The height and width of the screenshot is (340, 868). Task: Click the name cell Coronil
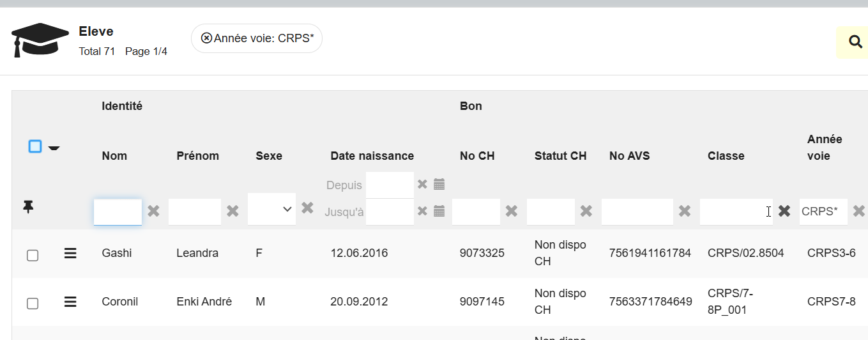120,302
